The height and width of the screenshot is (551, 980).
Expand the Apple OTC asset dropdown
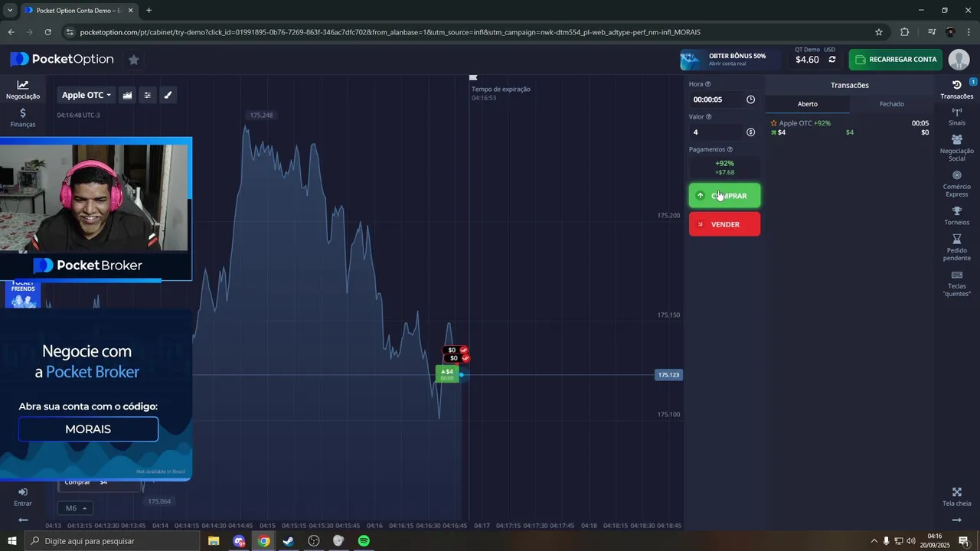pos(87,95)
